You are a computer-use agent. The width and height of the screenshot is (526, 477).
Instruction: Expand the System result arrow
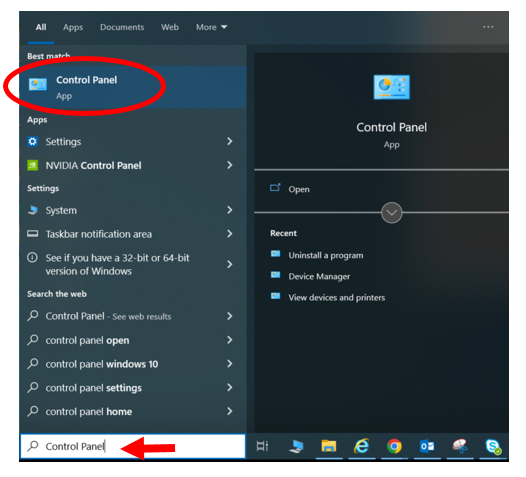pos(230,210)
